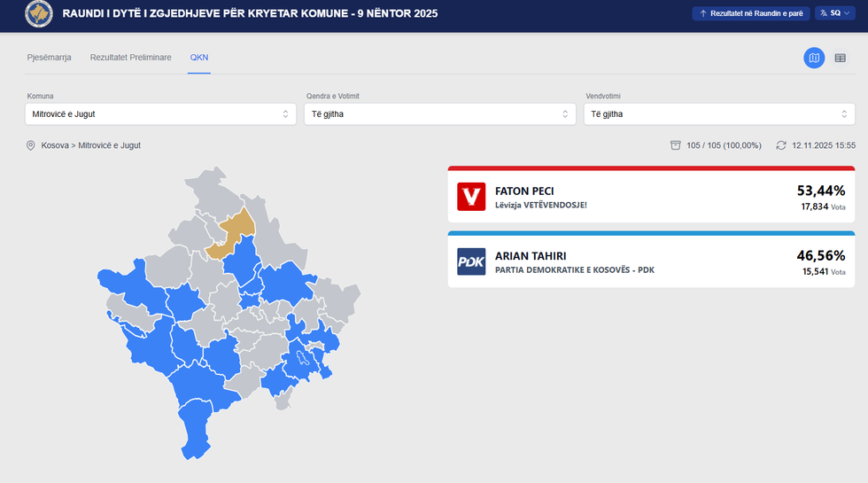Click the Kosova breadcrumb link
The width and height of the screenshot is (868, 483).
(55, 145)
